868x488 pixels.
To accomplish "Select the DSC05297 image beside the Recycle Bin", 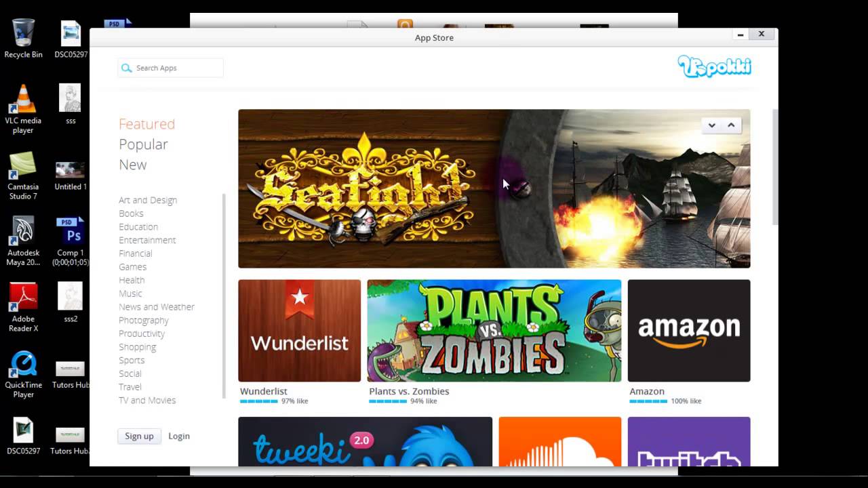I will coord(71,39).
